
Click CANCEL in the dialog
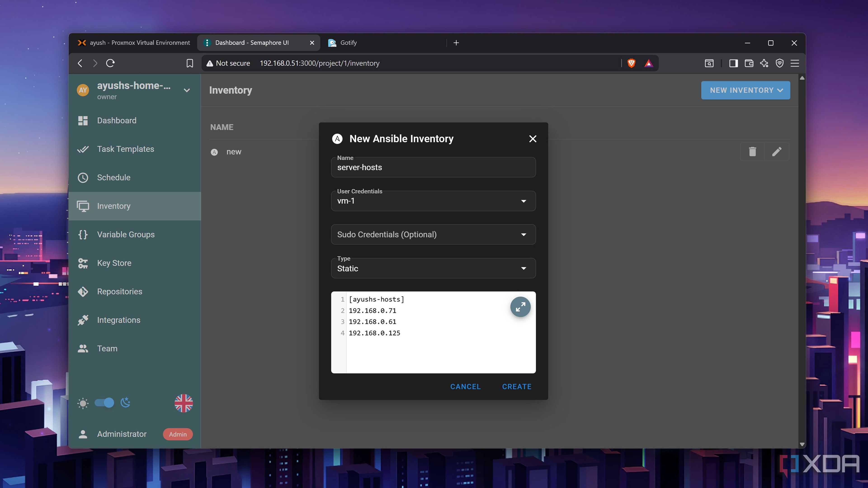[465, 387]
